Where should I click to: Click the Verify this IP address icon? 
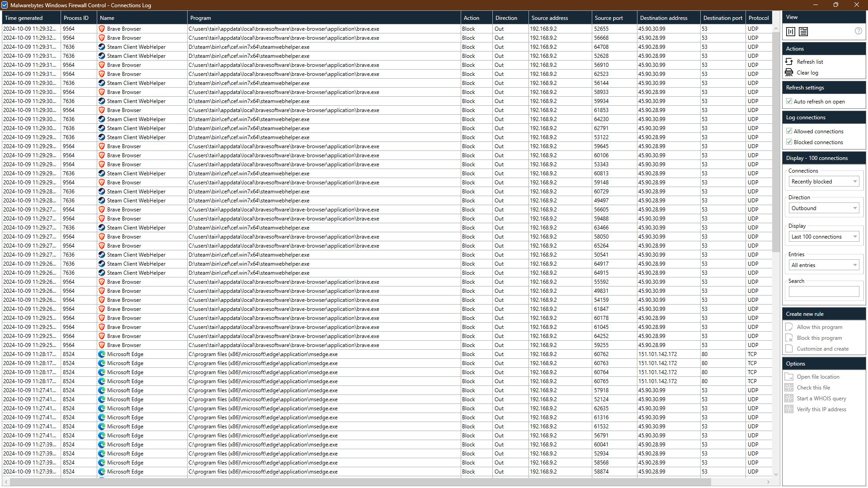tap(789, 409)
